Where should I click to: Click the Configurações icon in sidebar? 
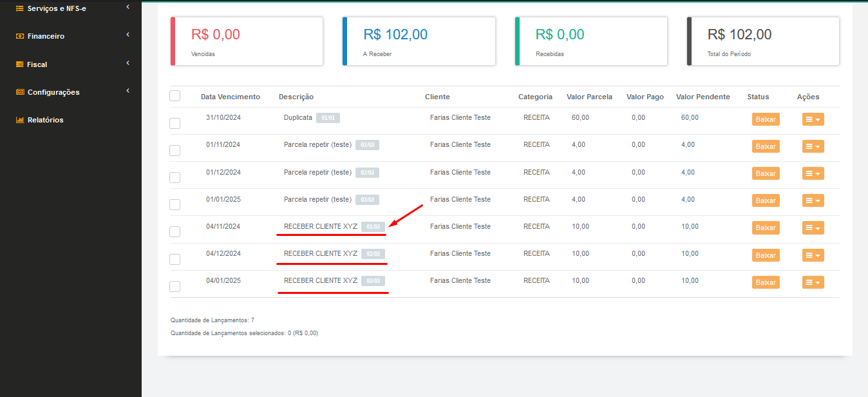20,92
